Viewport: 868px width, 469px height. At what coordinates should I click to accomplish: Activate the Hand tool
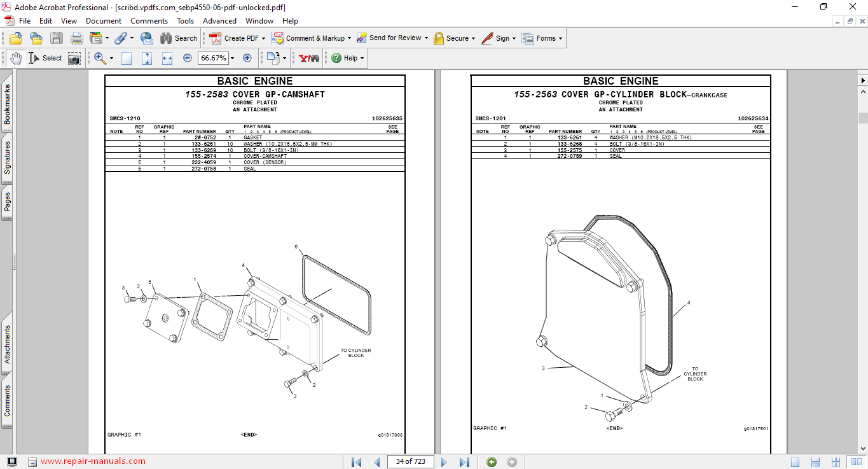point(16,59)
